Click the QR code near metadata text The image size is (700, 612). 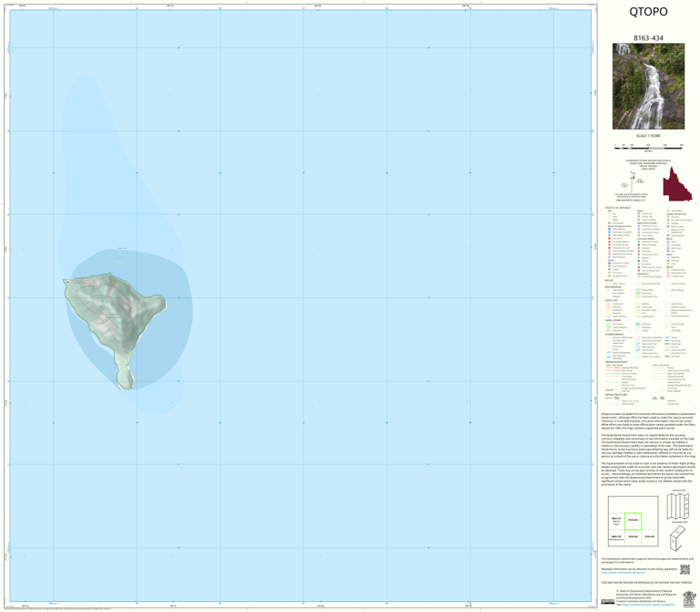(685, 569)
